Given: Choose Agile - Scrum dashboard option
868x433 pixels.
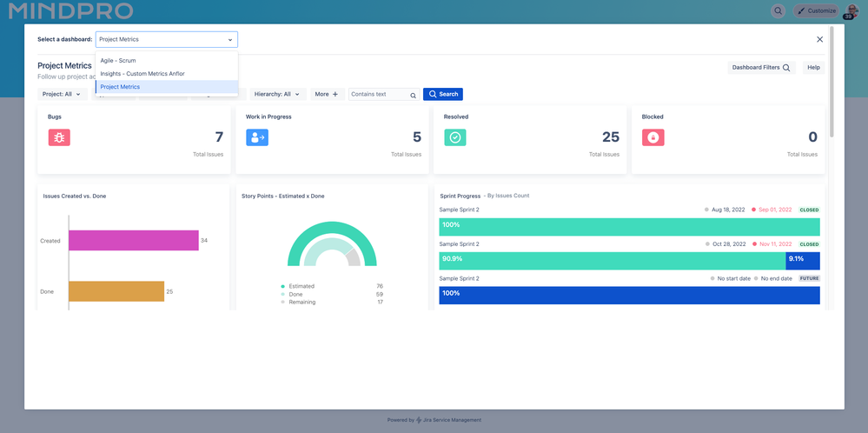Looking at the screenshot, I should coord(166,60).
